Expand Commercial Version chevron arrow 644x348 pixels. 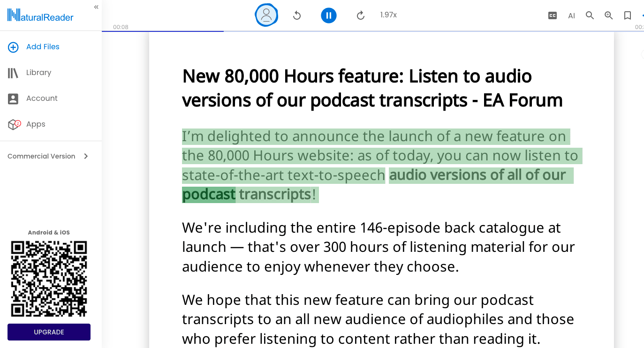(86, 156)
